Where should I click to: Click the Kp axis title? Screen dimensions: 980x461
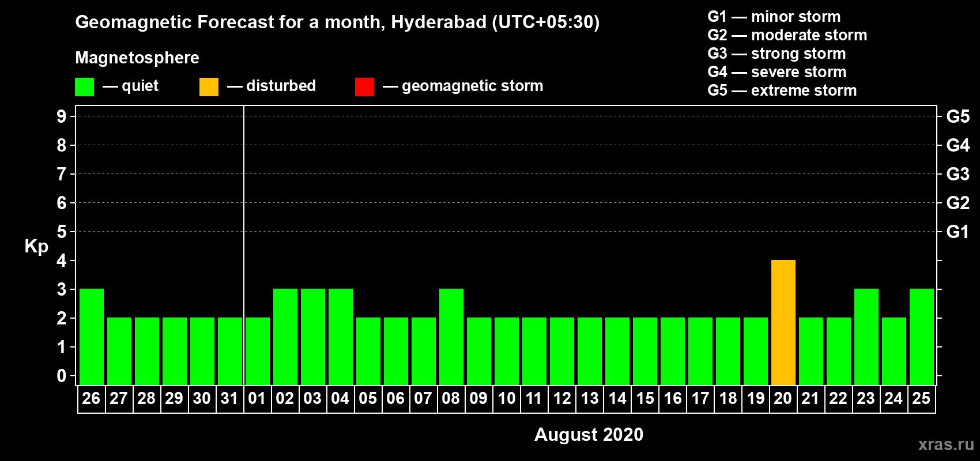click(36, 247)
